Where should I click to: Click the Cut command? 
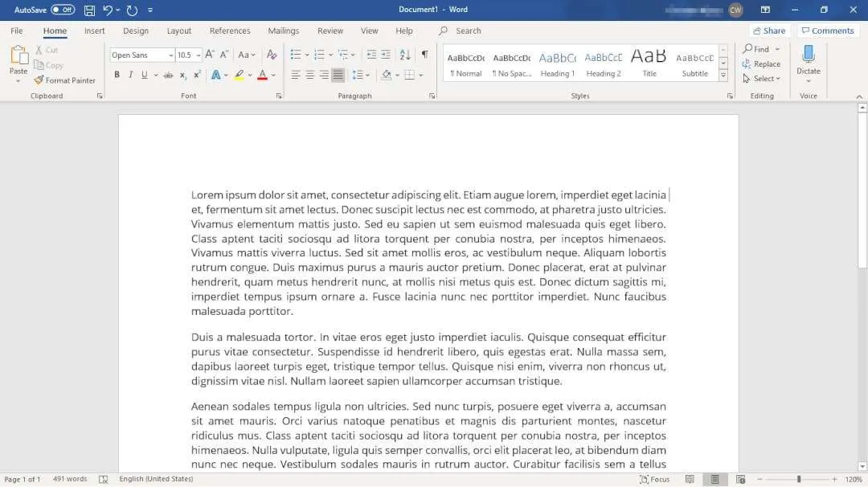[47, 50]
